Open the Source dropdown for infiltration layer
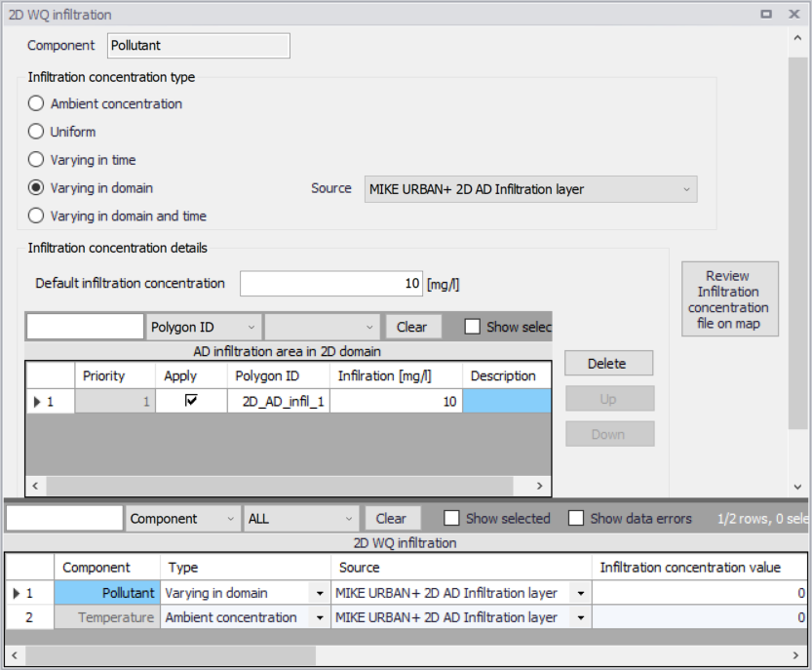Screen dimensions: 812x670 tap(531, 189)
